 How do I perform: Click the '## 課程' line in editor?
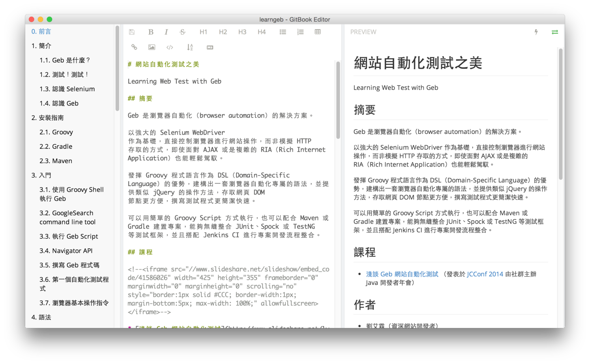140,252
